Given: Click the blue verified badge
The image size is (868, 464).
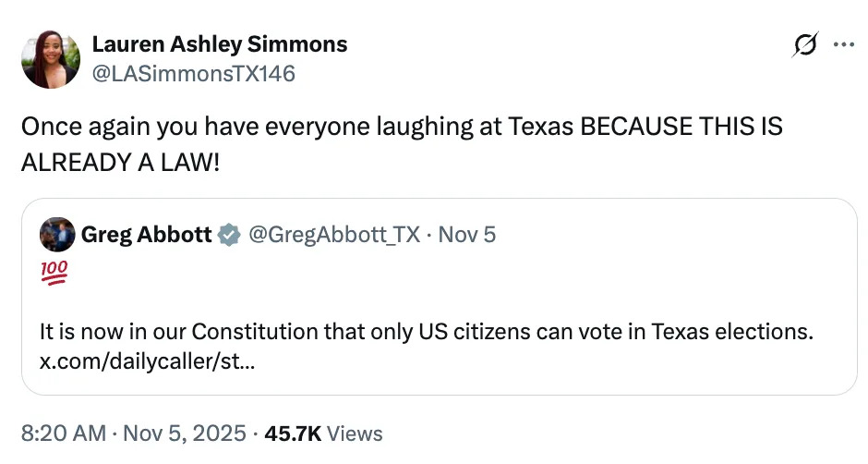Looking at the screenshot, I should pyautogui.click(x=227, y=236).
